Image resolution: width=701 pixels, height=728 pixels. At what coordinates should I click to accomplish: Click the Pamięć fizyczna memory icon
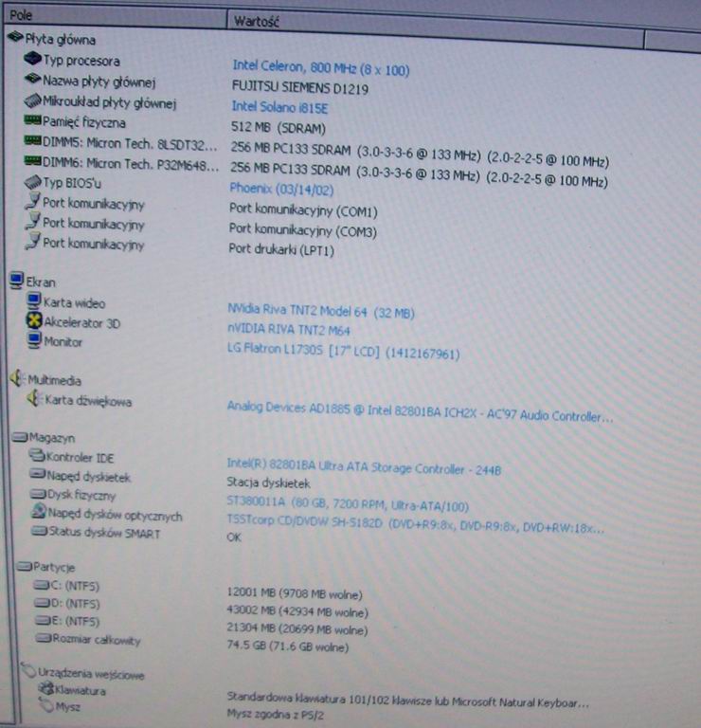point(32,120)
